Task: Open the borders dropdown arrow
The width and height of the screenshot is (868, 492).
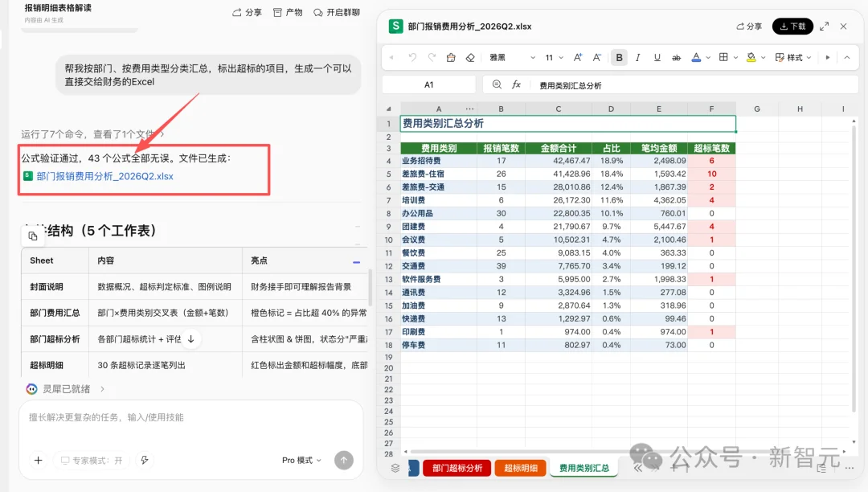Action: [735, 58]
